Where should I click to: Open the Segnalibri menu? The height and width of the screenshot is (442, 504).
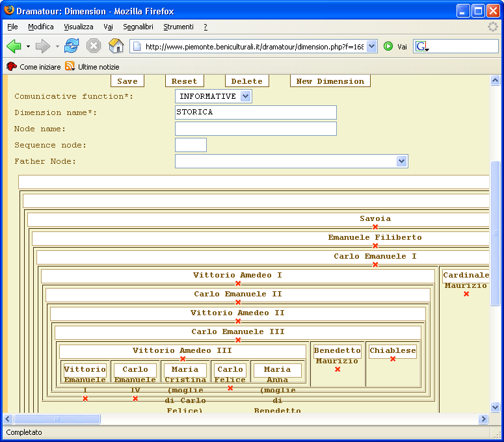[x=139, y=27]
